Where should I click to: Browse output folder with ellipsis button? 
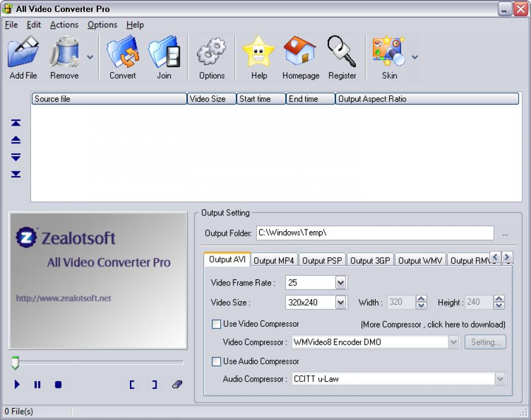tap(505, 235)
